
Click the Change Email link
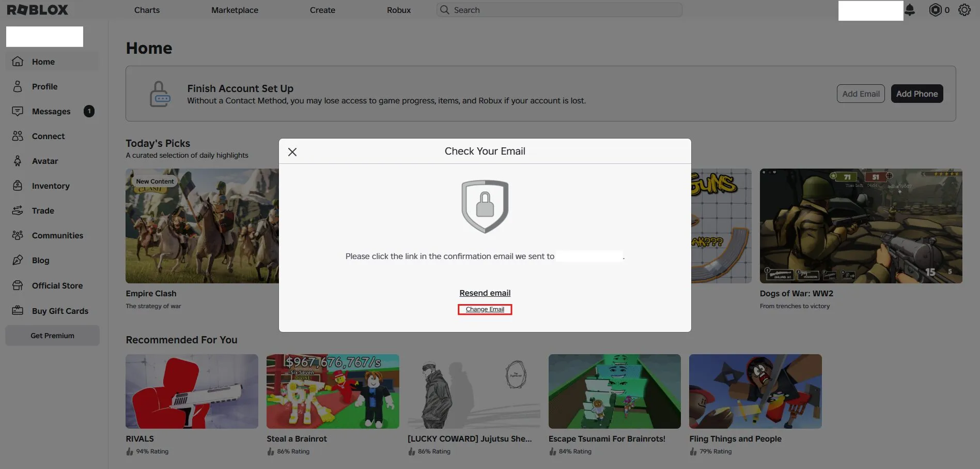point(485,309)
